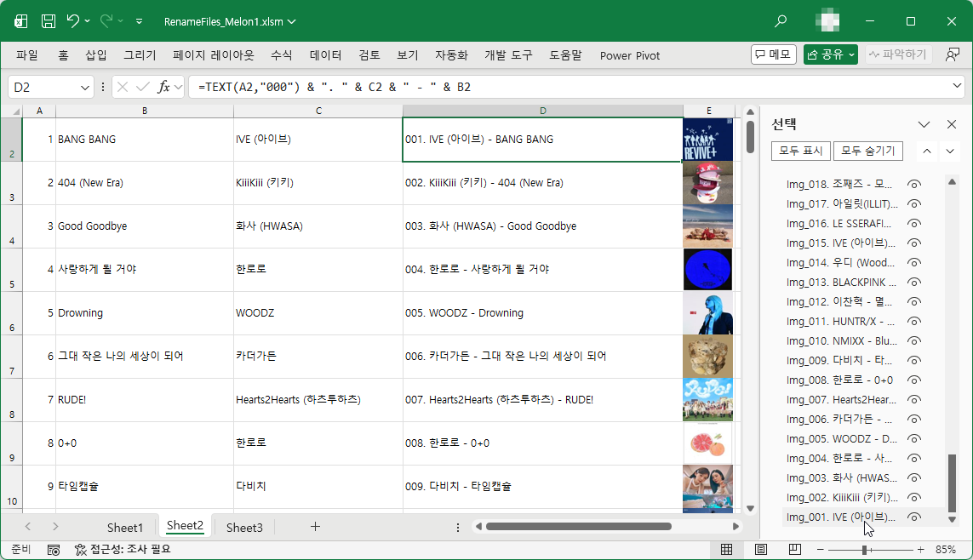Screen dimensions: 973x560
Task: Click next sheet navigation arrow
Action: (x=55, y=527)
